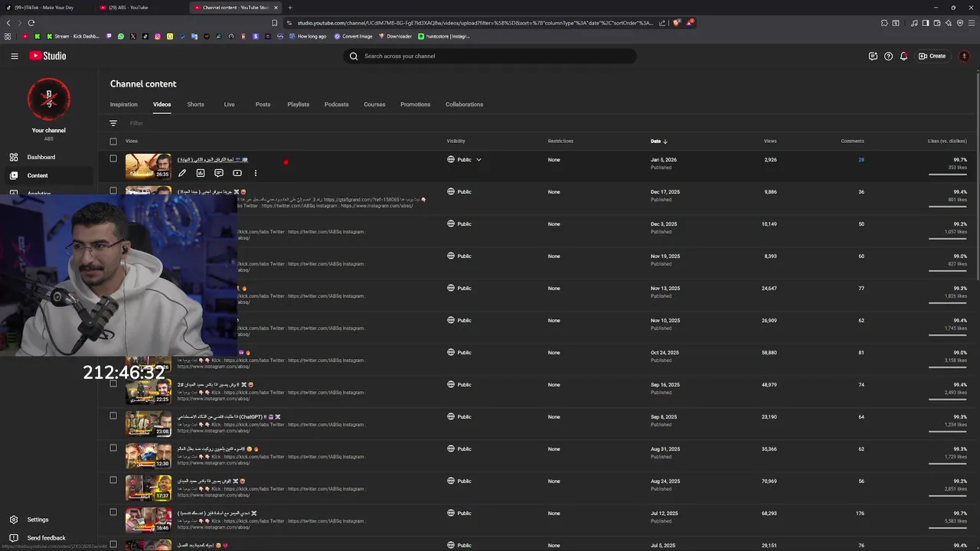Open account avatar in top right

964,56
